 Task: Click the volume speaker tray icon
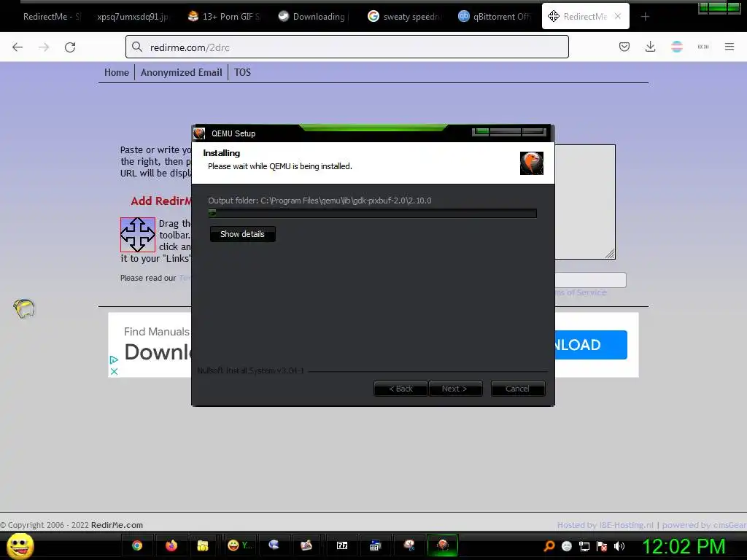click(619, 546)
